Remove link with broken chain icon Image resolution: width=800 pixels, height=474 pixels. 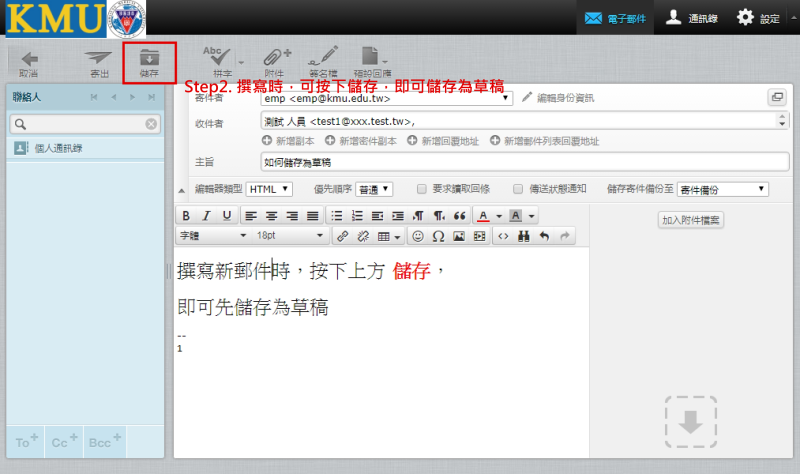pos(363,236)
